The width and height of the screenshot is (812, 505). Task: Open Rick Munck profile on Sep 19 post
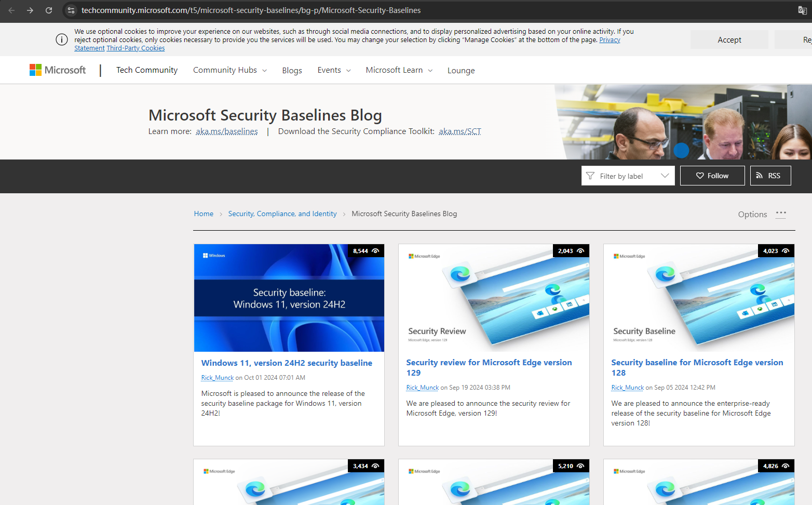pos(422,388)
